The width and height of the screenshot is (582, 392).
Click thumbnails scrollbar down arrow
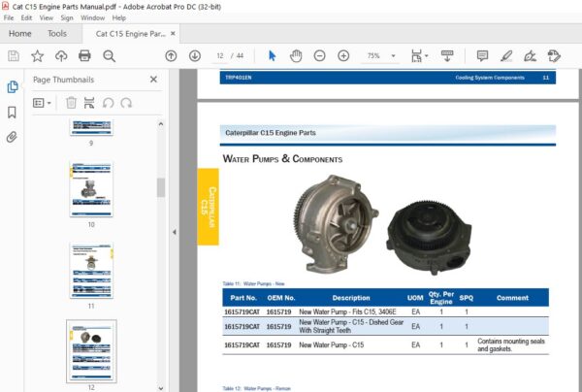tap(161, 388)
